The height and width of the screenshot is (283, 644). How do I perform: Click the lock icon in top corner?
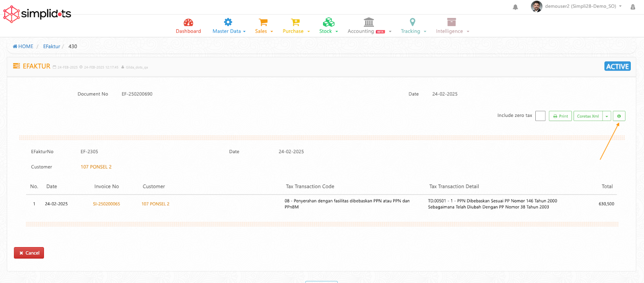(x=633, y=7)
